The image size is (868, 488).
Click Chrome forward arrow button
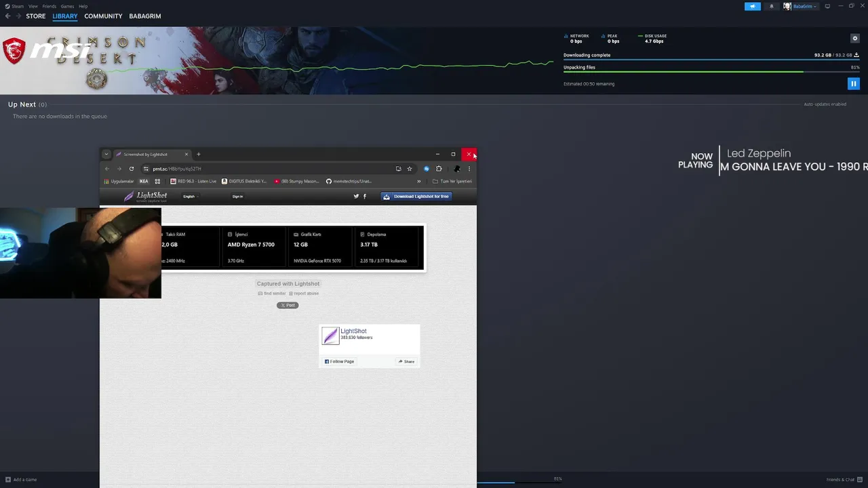119,169
